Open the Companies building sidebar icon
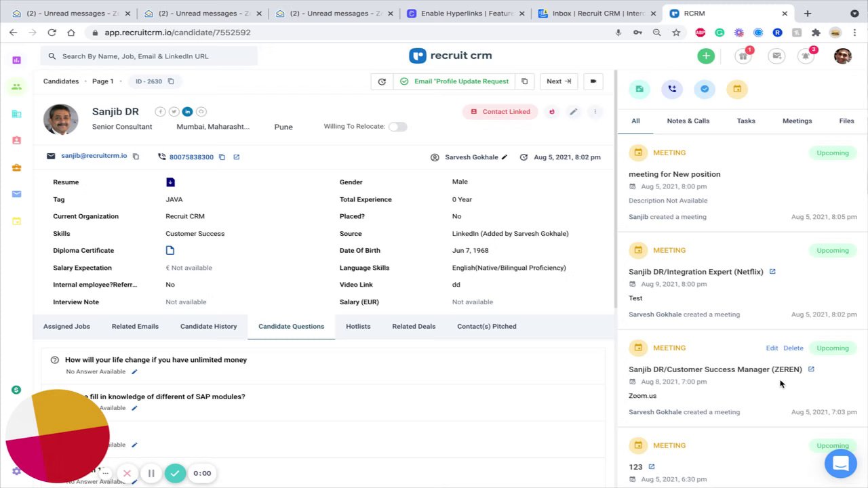This screenshot has width=868, height=488. point(17,114)
